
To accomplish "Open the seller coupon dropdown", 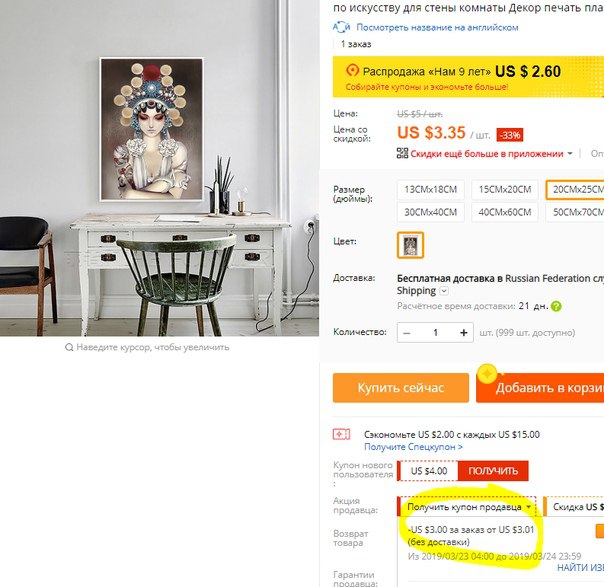I will pos(467,507).
